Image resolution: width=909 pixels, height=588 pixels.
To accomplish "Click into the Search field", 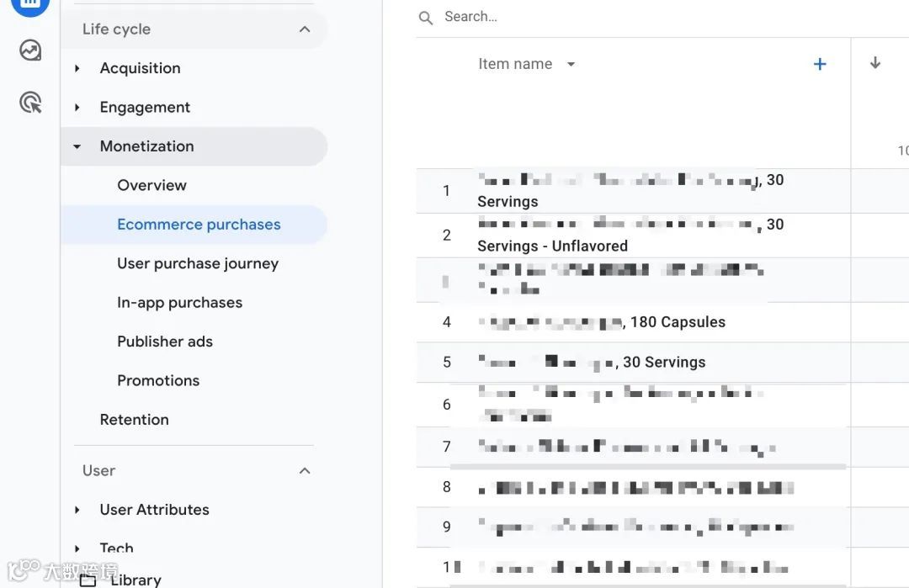I will [589, 17].
